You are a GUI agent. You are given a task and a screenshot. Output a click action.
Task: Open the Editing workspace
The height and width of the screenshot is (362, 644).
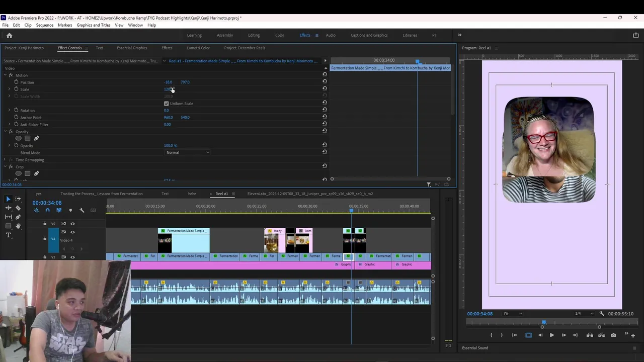(254, 35)
